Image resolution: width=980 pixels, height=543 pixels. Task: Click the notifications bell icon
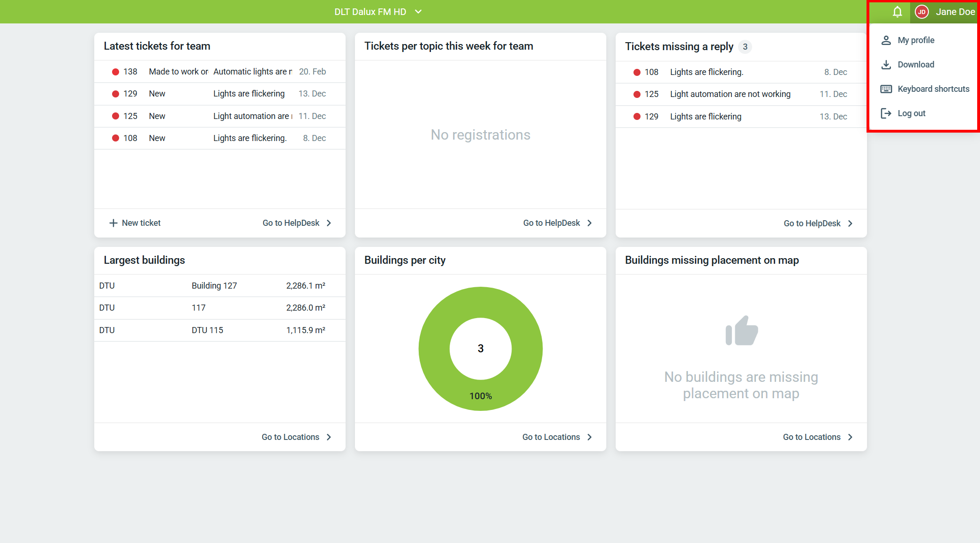tap(897, 12)
